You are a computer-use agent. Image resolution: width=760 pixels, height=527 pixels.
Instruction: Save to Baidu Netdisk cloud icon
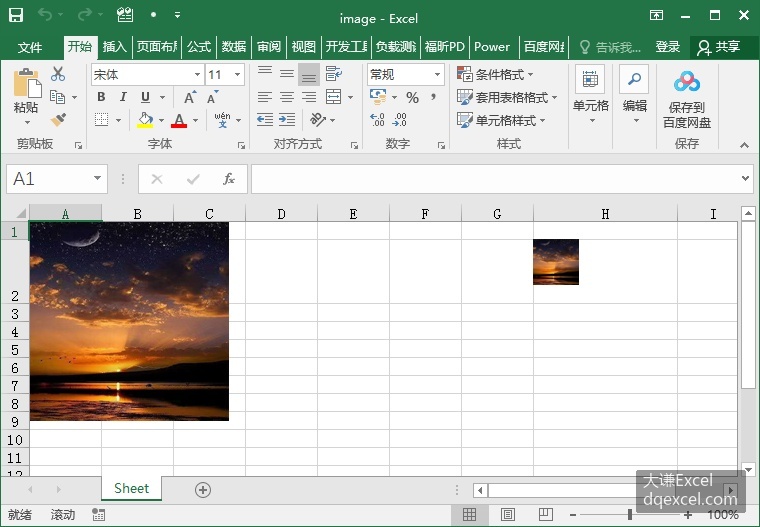pyautogui.click(x=687, y=81)
